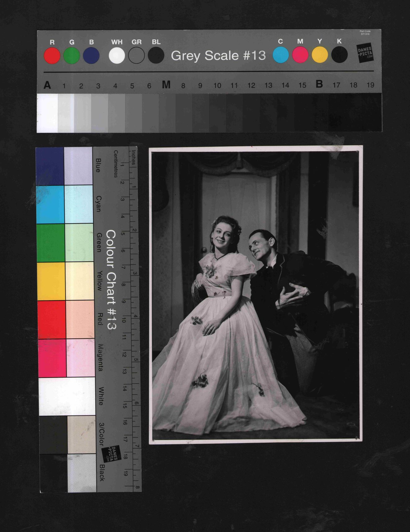Click the Danes-Picta logo on the colour chart

(111, 454)
